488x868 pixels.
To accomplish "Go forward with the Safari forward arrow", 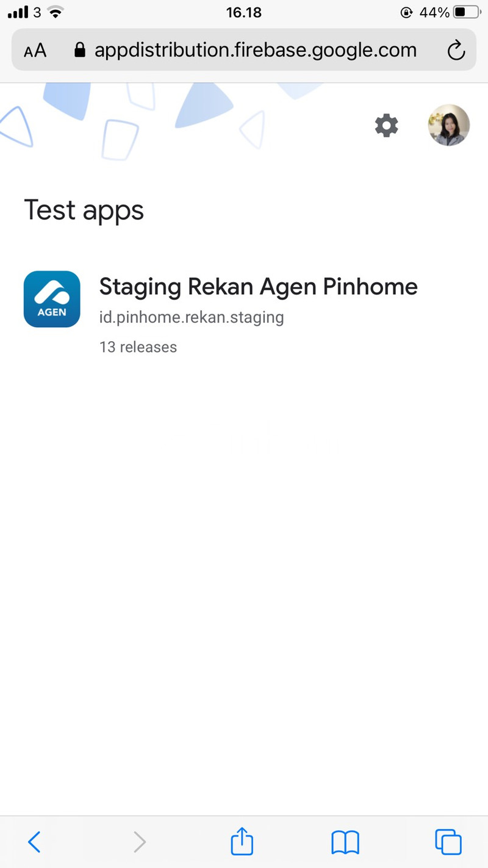I will pyautogui.click(x=140, y=842).
